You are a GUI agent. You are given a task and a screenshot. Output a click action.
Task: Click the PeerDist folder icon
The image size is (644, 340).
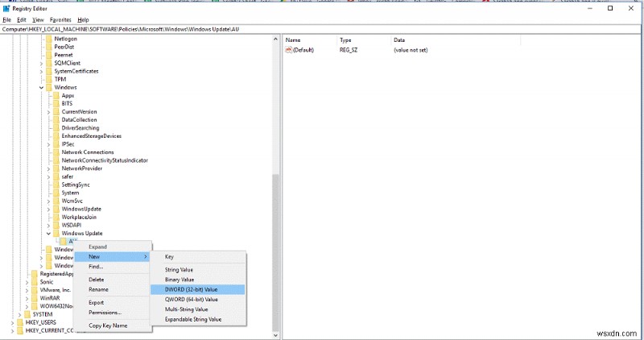tap(49, 47)
